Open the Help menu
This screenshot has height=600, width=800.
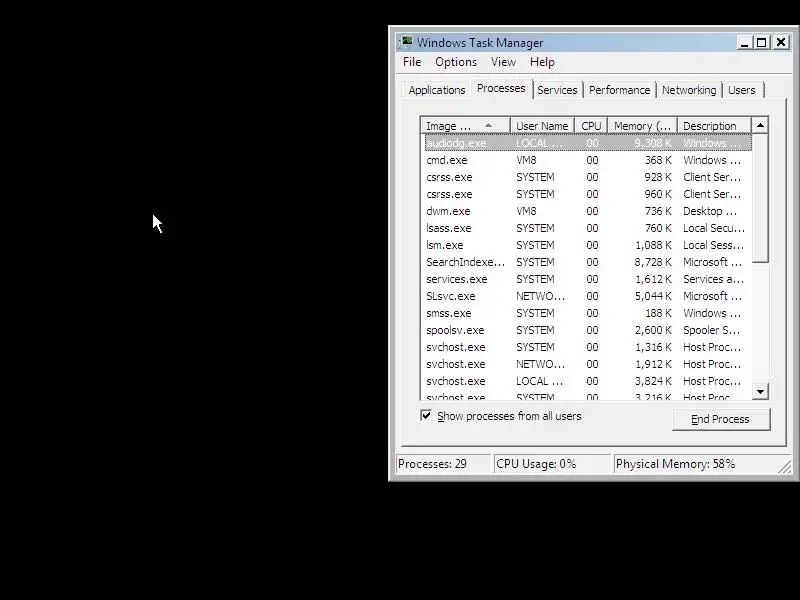(542, 62)
